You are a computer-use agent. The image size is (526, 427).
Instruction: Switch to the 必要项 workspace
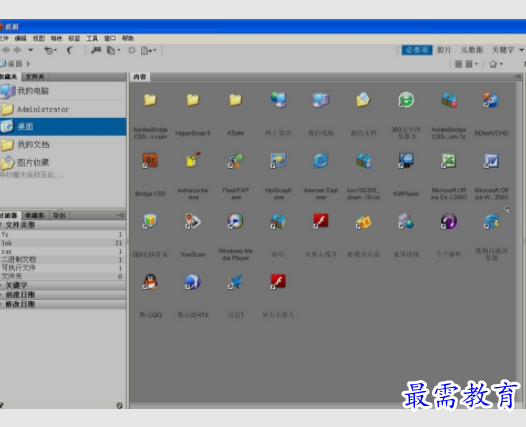417,50
